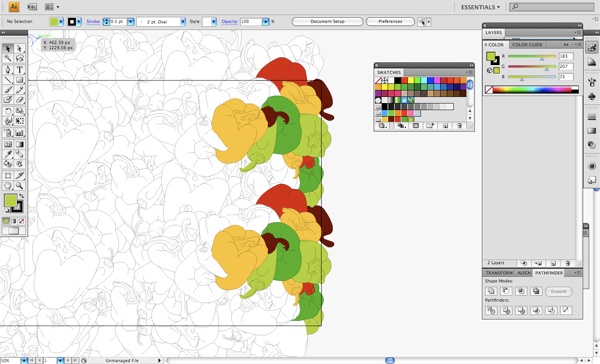The height and width of the screenshot is (364, 600).
Task: Switch to the TRANSFORM tab
Action: [x=499, y=273]
